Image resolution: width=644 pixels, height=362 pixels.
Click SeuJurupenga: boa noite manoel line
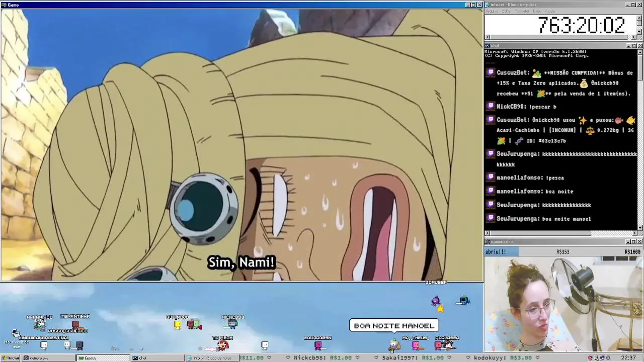(543, 219)
